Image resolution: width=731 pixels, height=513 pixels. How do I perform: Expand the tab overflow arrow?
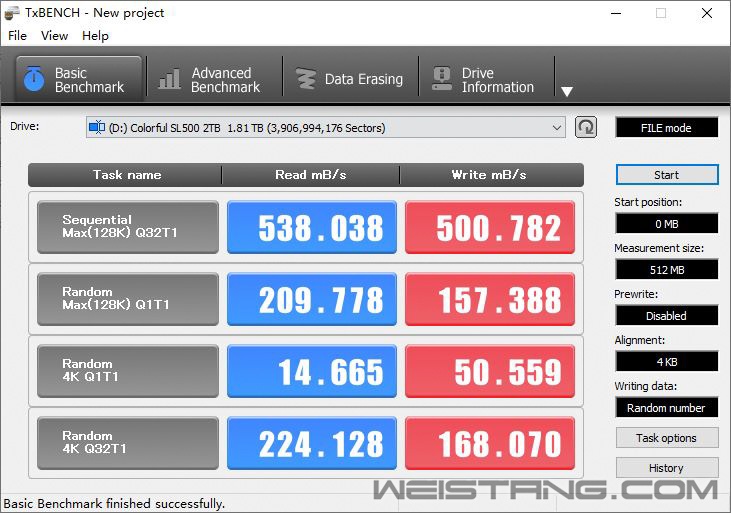point(566,92)
